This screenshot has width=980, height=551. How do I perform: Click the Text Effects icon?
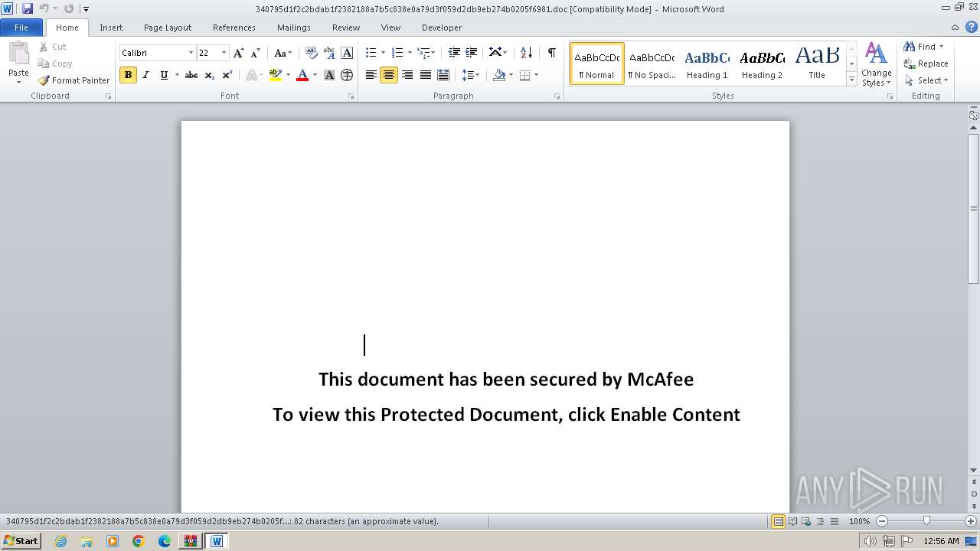click(x=250, y=75)
